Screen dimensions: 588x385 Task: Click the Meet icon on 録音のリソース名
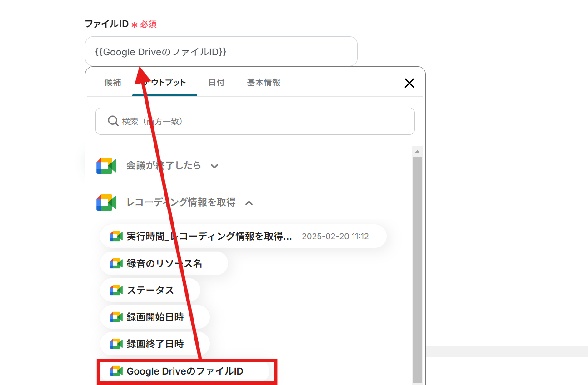pos(116,264)
